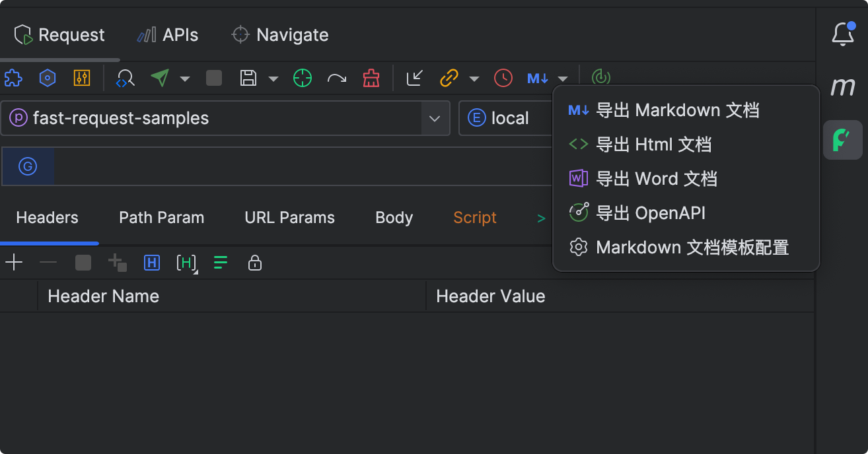Open Markdown 文档模板配置 settings
Screen dimensions: 868x454
point(692,247)
